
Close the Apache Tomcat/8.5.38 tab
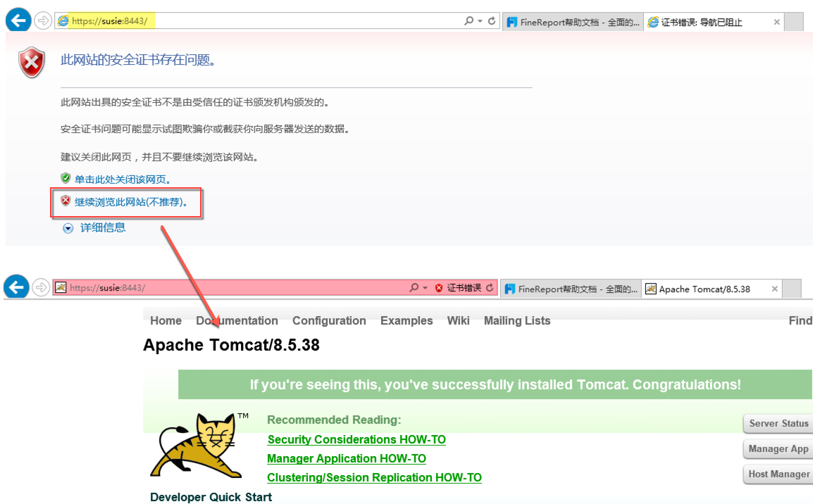click(775, 289)
